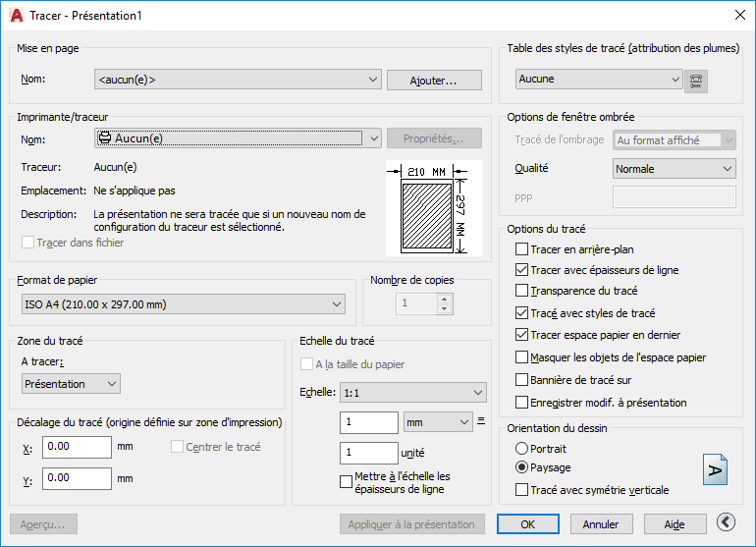This screenshot has height=547, width=756.
Task: Click the plot style table editor icon
Action: click(x=697, y=81)
